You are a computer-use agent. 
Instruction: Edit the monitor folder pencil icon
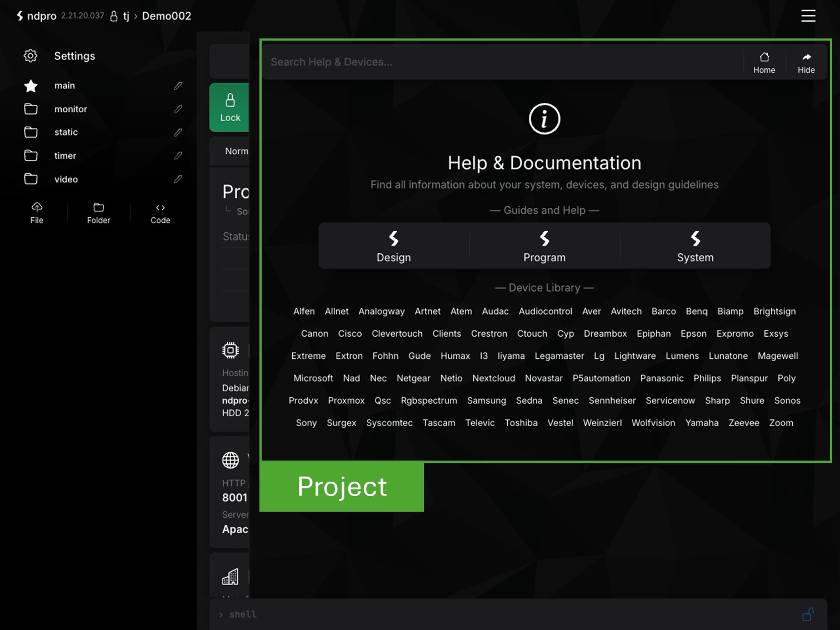coord(178,109)
